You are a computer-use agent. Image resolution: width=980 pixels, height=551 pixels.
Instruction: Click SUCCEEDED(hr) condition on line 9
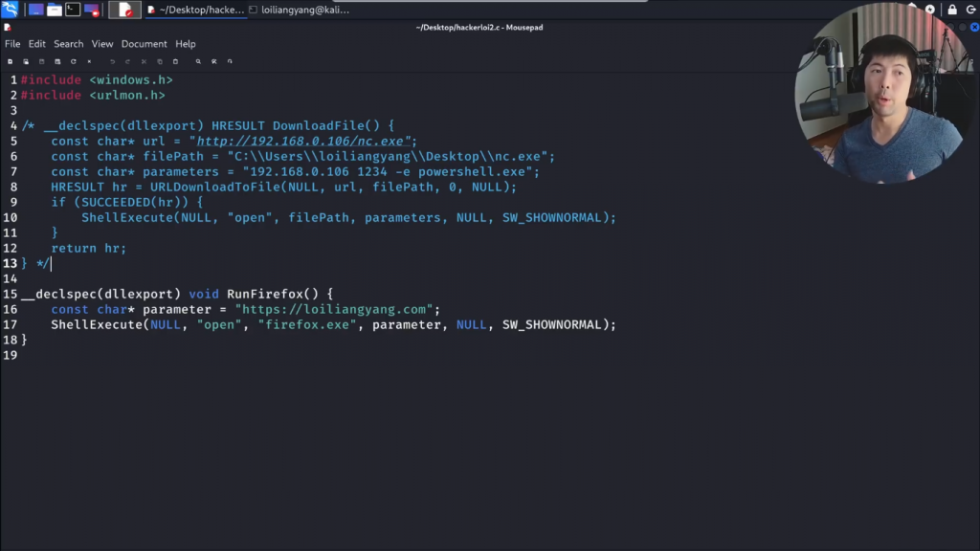(x=134, y=203)
